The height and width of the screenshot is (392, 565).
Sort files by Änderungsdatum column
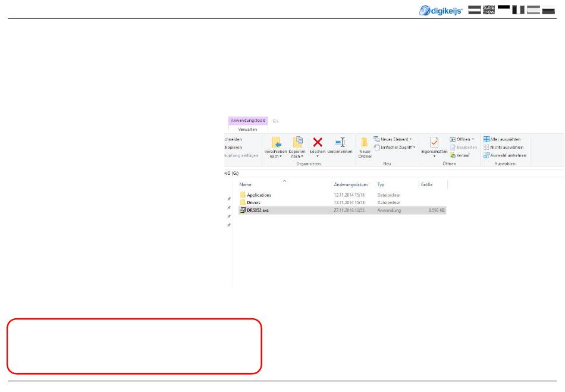tap(351, 185)
